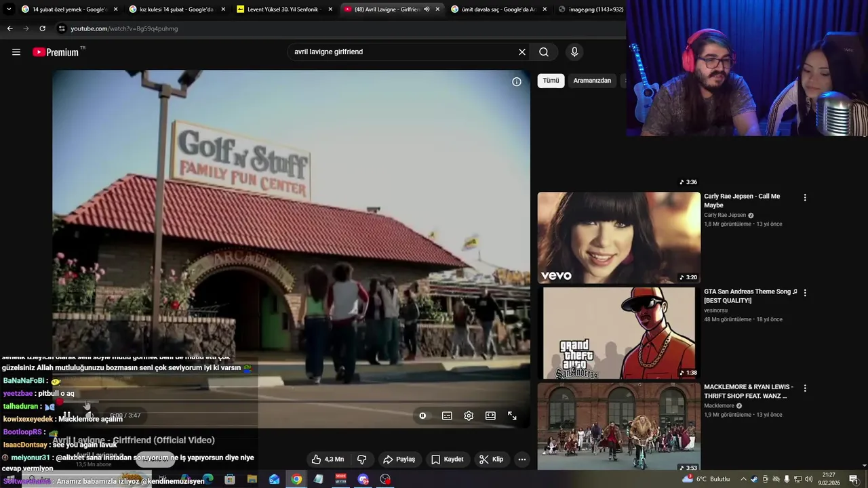
Task: Close the Avril Lavigne YouTube tab
Action: point(437,9)
